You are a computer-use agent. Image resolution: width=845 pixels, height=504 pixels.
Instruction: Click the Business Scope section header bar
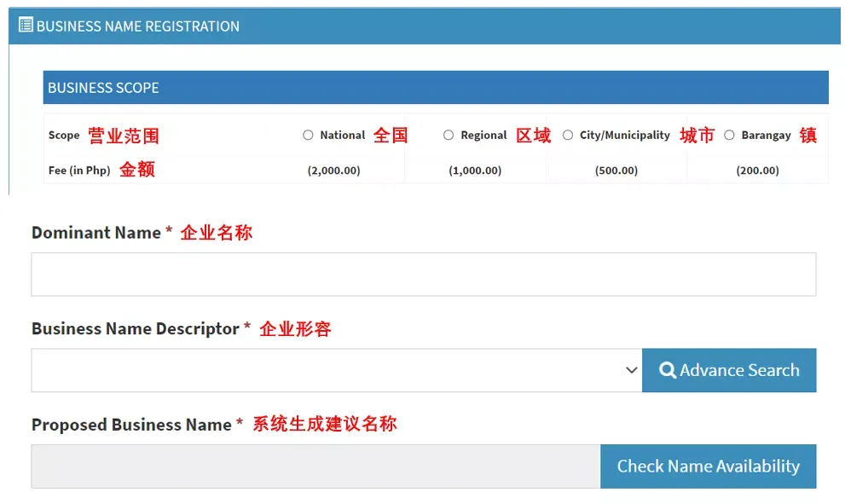436,87
